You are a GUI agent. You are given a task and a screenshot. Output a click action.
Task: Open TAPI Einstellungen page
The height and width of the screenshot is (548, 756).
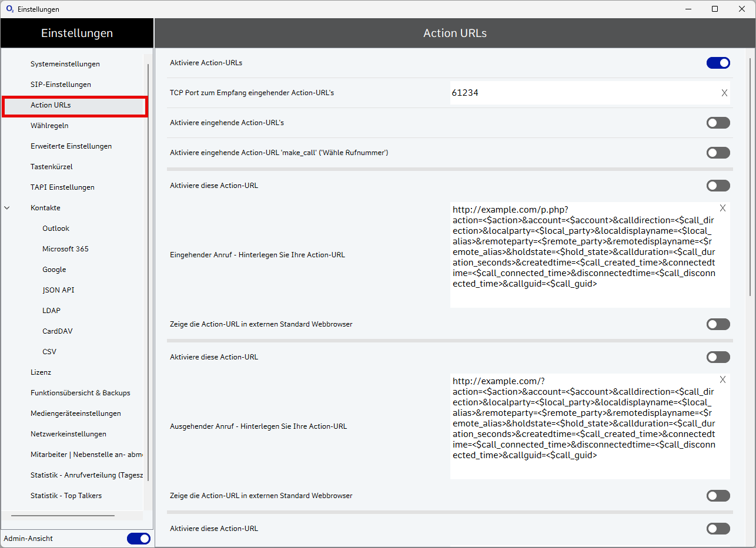point(62,187)
